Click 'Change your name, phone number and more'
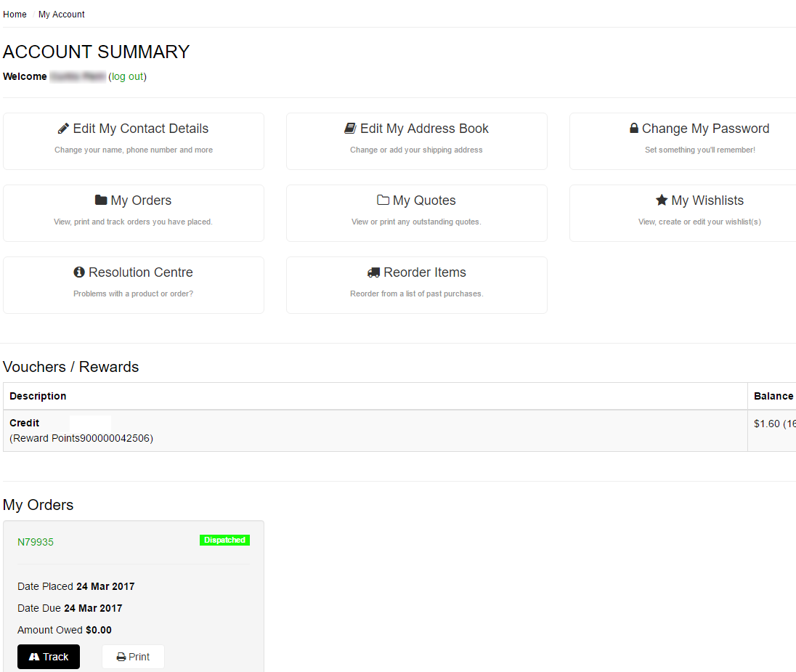The width and height of the screenshot is (796, 672). [134, 150]
